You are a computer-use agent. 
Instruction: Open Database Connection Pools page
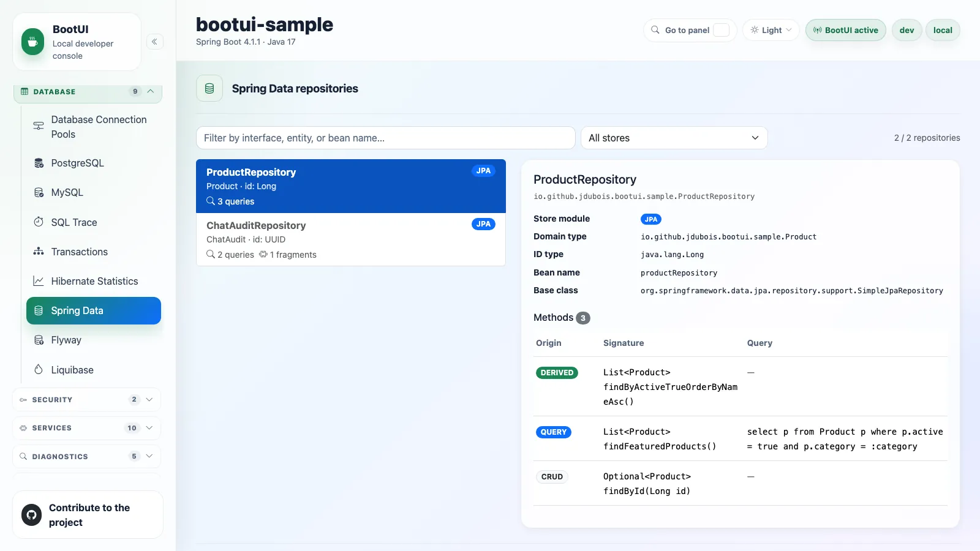coord(93,127)
